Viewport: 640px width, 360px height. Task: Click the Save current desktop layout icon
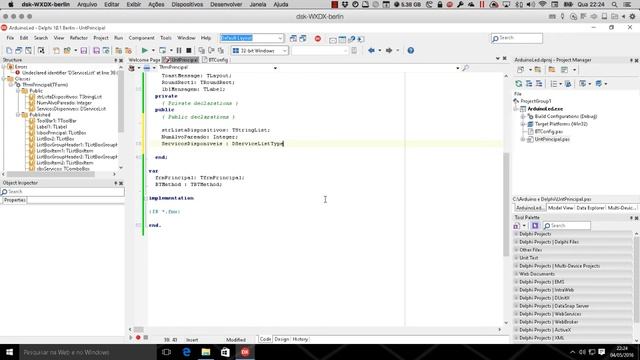click(293, 38)
